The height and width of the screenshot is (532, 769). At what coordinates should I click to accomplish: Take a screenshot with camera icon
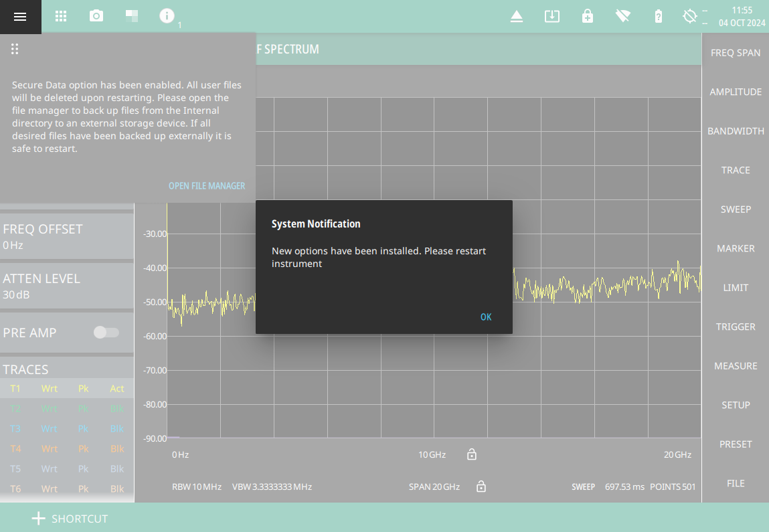[x=96, y=17]
